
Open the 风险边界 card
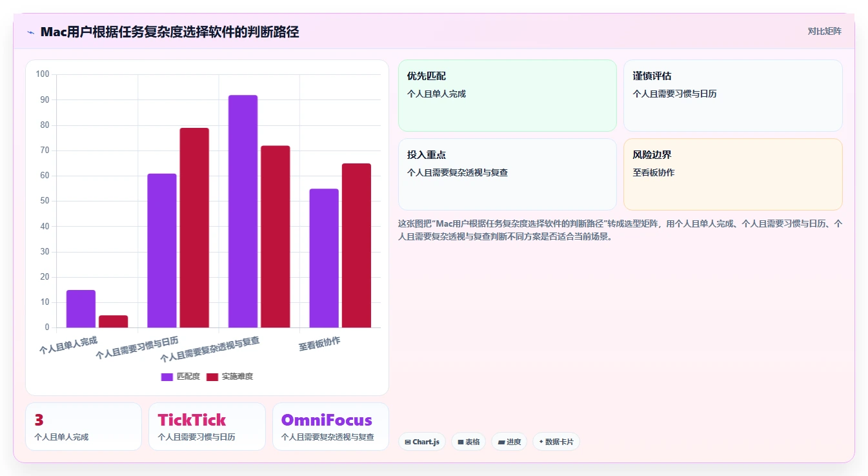pos(733,174)
